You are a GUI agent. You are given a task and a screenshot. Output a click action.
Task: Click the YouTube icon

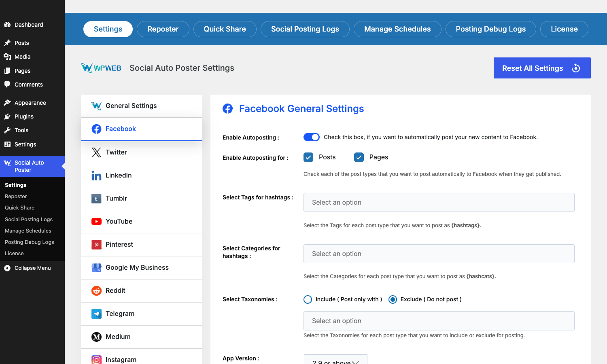click(x=96, y=221)
